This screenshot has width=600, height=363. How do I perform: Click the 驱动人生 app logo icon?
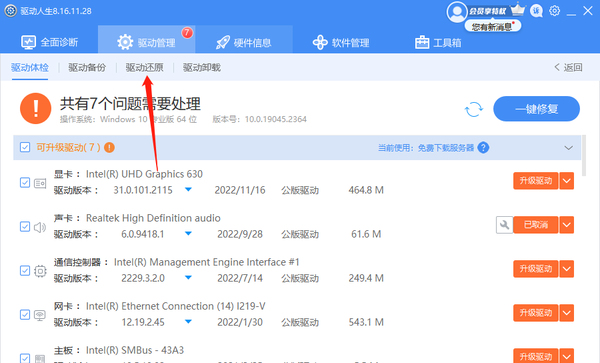point(10,11)
